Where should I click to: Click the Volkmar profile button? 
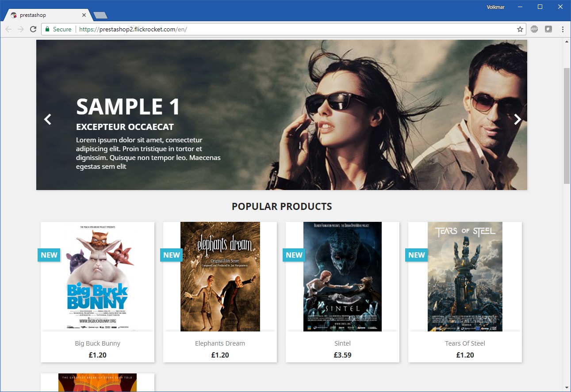[x=495, y=7]
